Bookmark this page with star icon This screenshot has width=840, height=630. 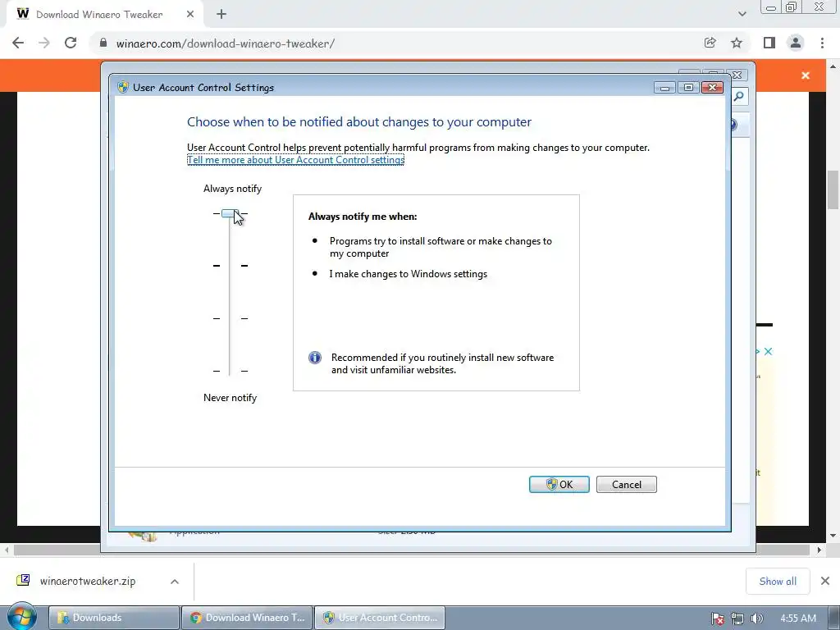point(737,43)
